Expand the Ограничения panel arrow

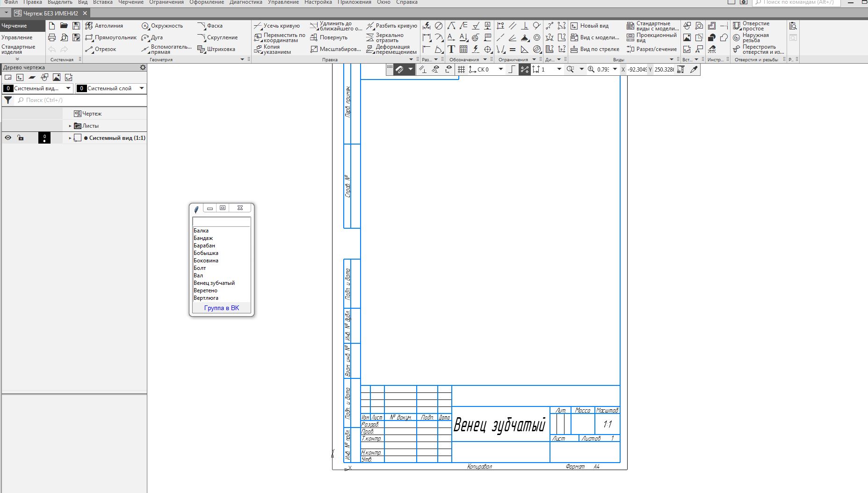(x=534, y=59)
